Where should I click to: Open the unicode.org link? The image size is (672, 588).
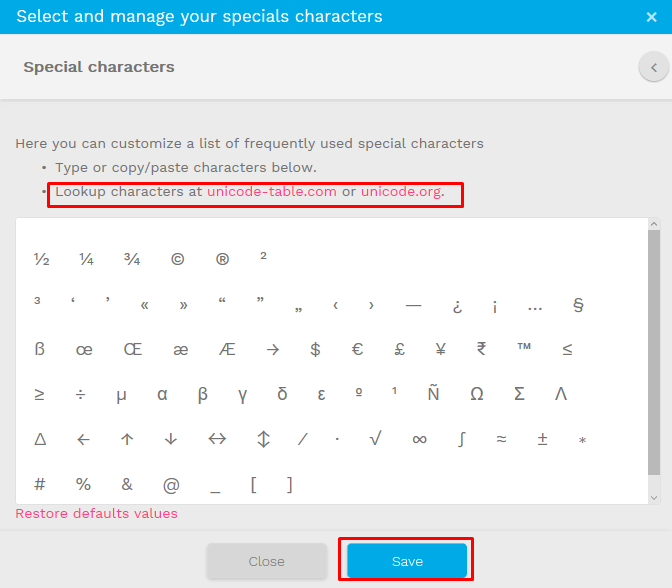(x=400, y=191)
